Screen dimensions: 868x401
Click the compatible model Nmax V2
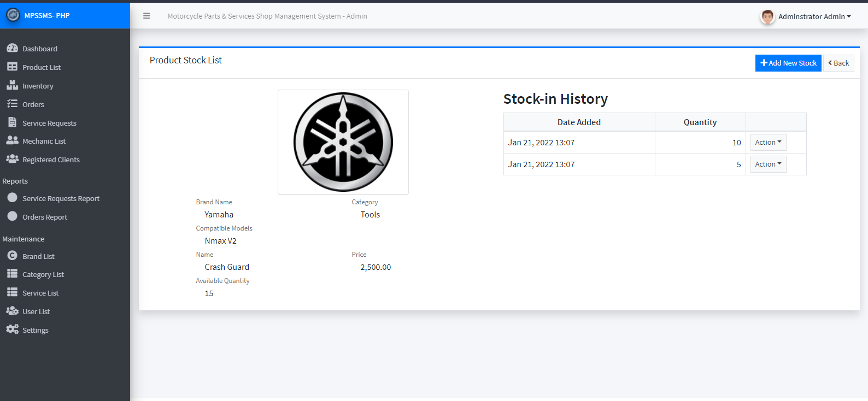(x=221, y=241)
